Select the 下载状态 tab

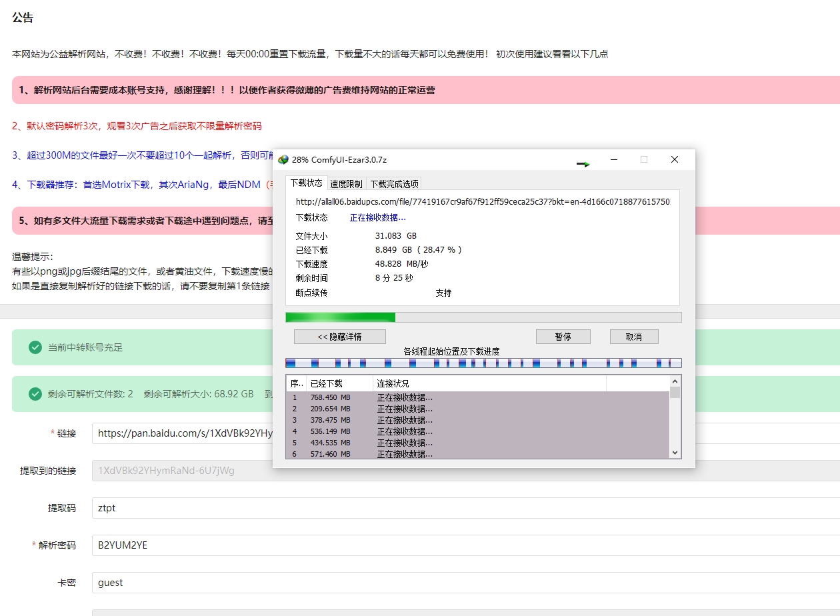[306, 183]
